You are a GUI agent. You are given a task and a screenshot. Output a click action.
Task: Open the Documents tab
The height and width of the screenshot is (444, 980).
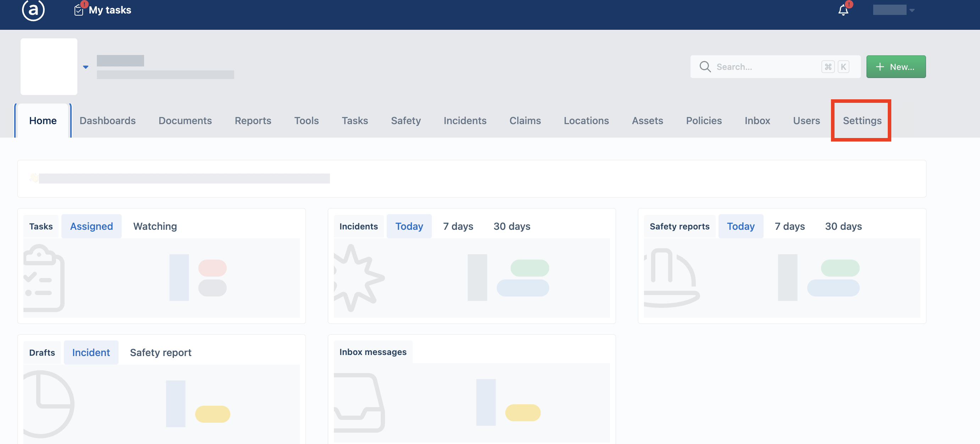tap(185, 121)
